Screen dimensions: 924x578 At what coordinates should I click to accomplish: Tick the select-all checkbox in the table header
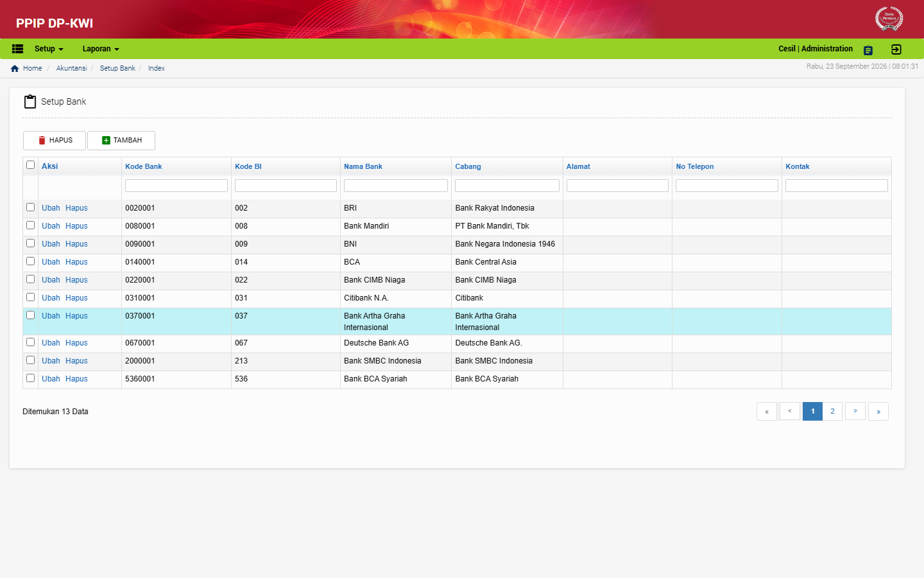30,165
